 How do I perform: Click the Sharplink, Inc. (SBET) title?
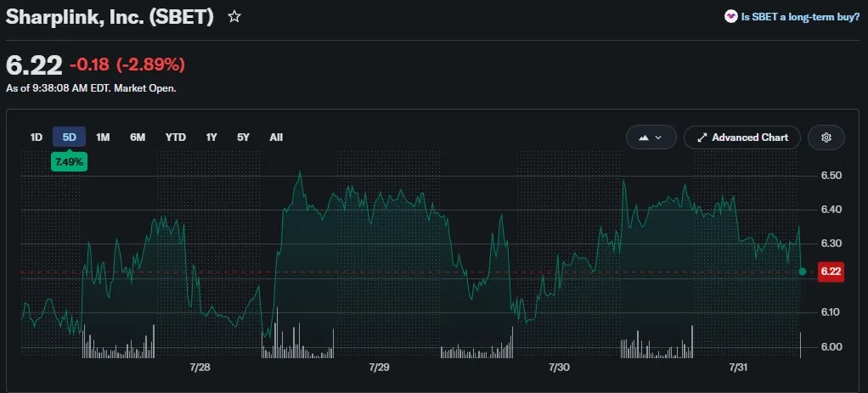tap(110, 17)
